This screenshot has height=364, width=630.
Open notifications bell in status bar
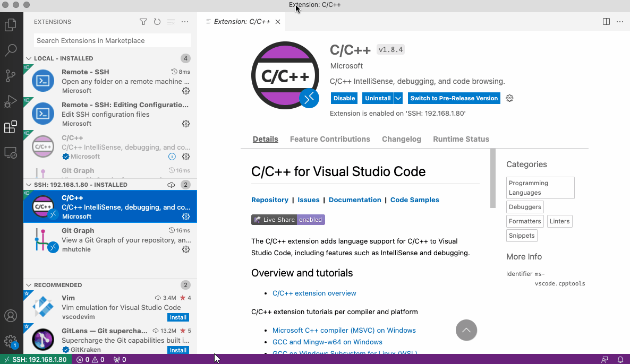(x=620, y=360)
